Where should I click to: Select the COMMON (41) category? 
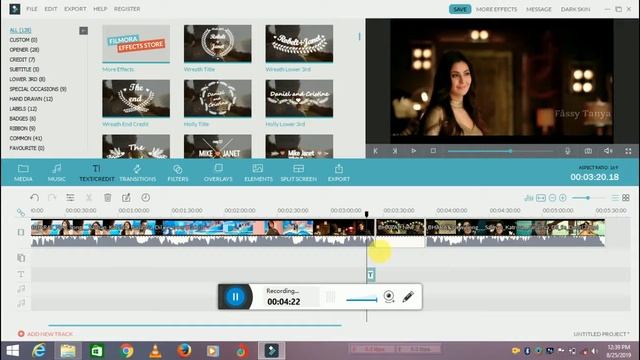pos(26,138)
